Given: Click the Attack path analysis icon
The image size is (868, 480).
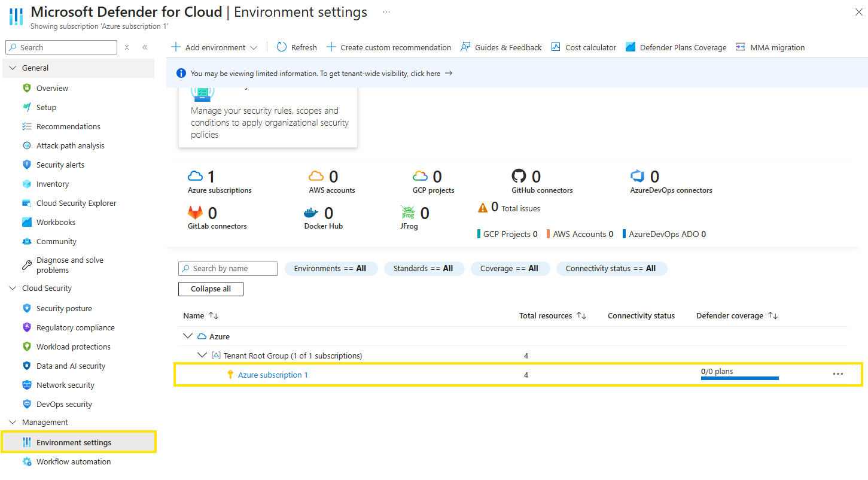Looking at the screenshot, I should (26, 145).
